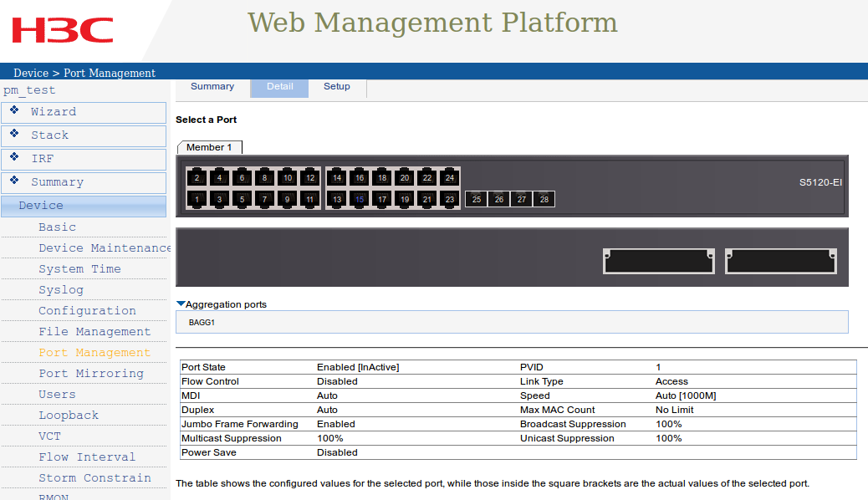Screen dimensions: 868x500
Task: Open Users page
Action: tap(57, 395)
